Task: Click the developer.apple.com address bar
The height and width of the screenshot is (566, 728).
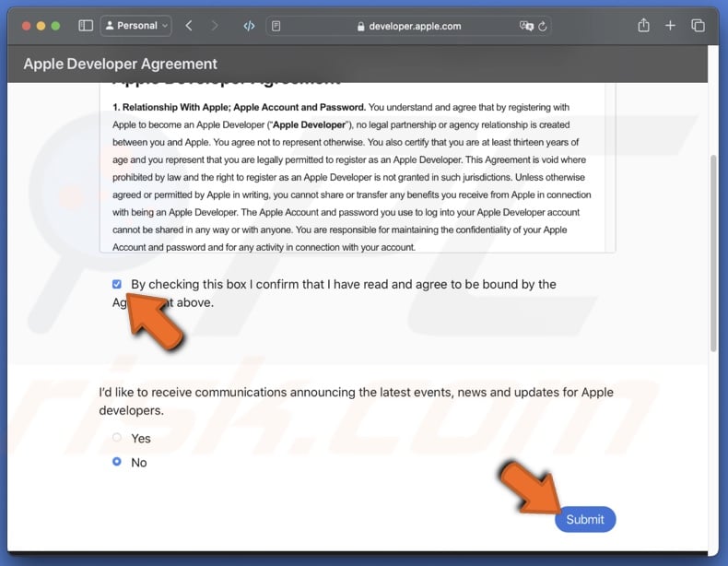Action: click(x=408, y=26)
